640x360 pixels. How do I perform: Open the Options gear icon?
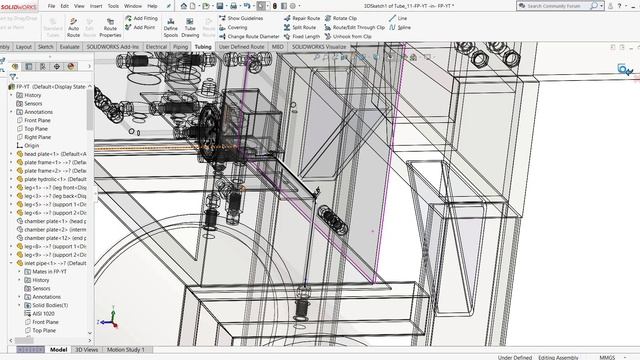point(293,6)
